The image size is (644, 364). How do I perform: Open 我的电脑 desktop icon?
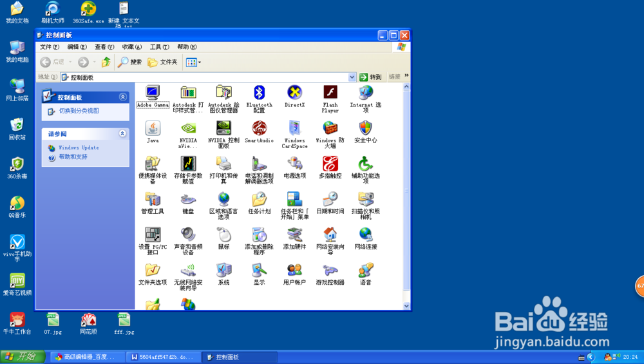[x=17, y=51]
